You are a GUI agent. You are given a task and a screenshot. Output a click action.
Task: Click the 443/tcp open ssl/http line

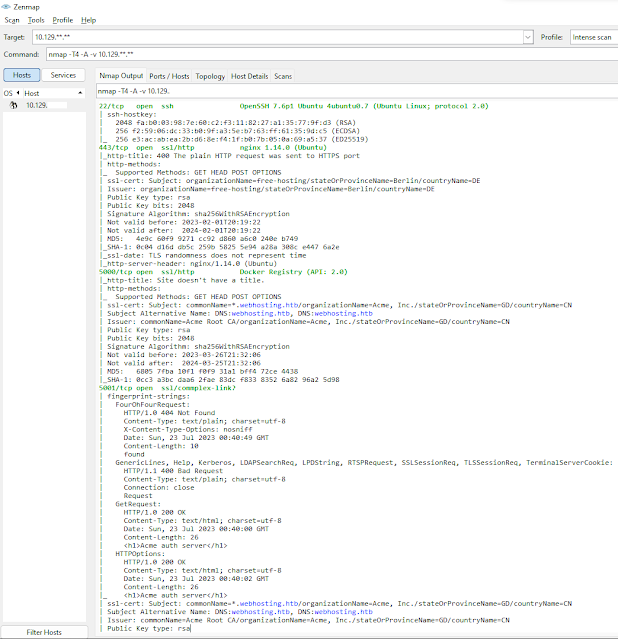[x=212, y=148]
